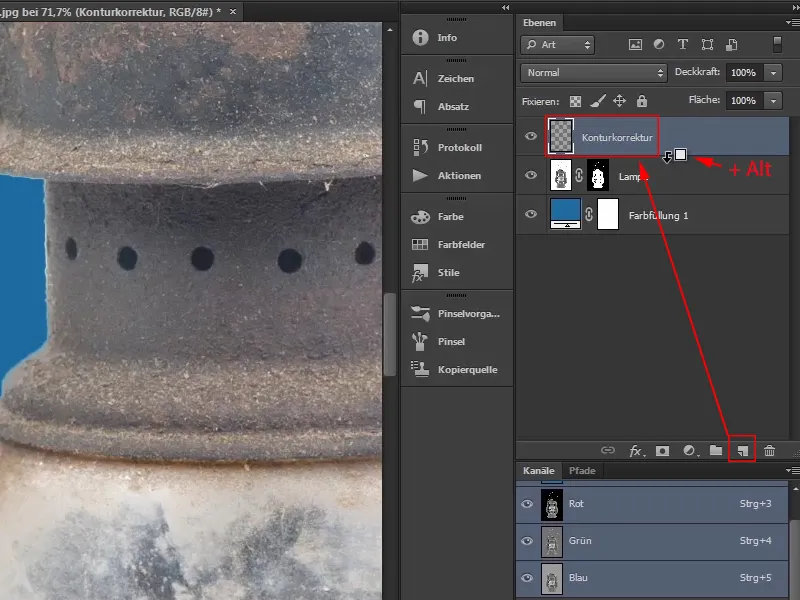Add layer style fx button
800x600 pixels.
click(x=636, y=451)
